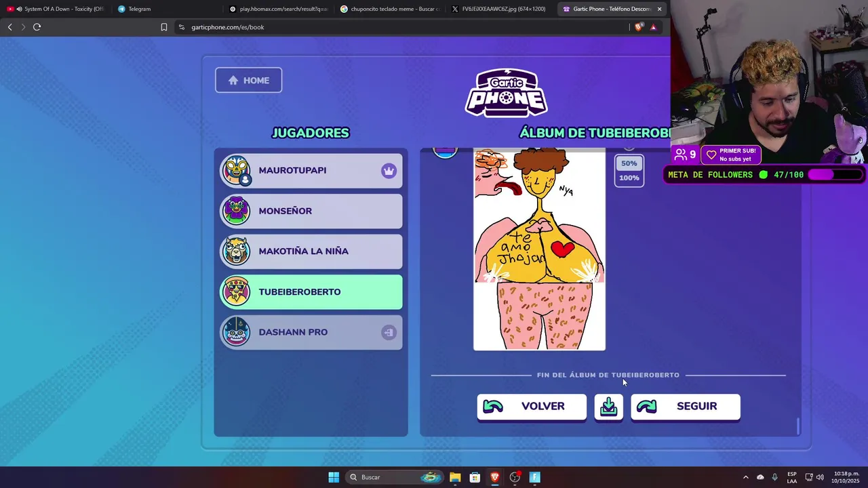The width and height of the screenshot is (868, 488).
Task: Click the Brave browser taskbar icon
Action: [495, 477]
